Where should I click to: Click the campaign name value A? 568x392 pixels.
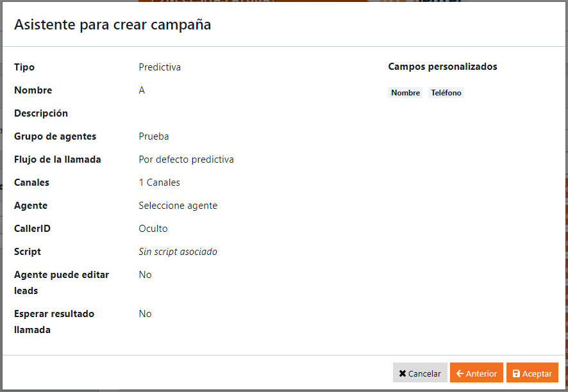pyautogui.click(x=142, y=90)
